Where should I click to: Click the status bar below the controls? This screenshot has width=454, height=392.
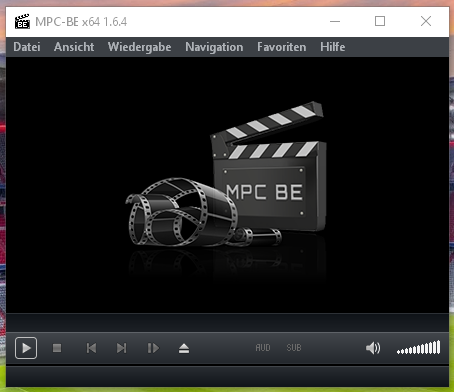(227, 376)
